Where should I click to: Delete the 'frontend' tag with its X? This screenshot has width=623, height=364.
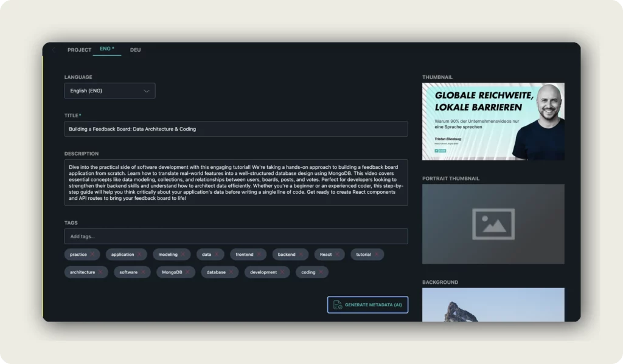(259, 255)
